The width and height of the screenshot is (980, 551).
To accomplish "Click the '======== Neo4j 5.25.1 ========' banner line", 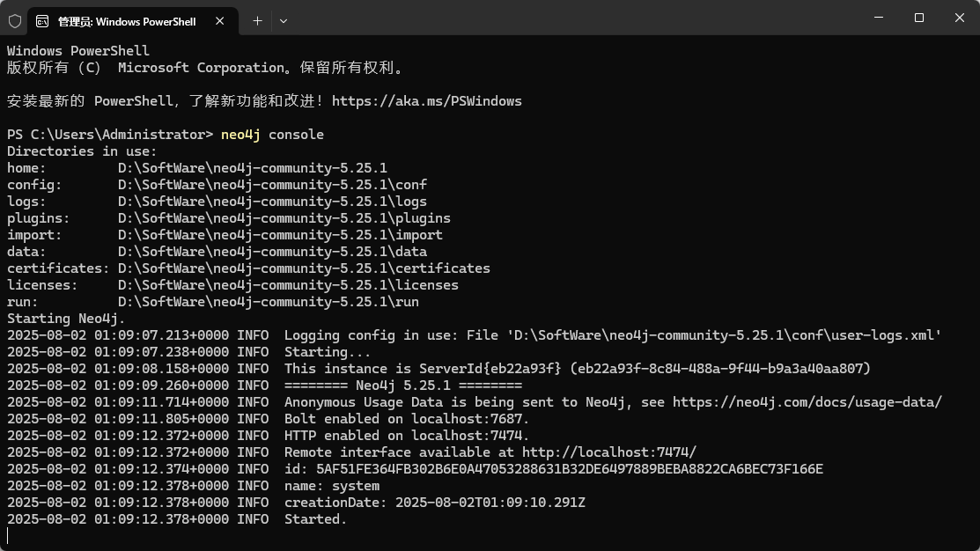I will (x=403, y=386).
